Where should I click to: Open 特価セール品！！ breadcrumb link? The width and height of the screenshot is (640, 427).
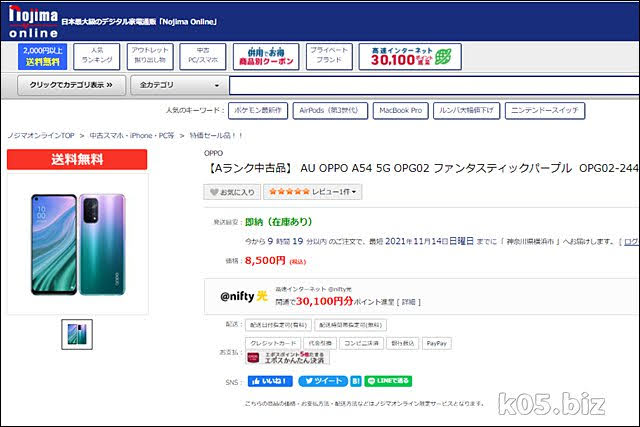click(x=216, y=136)
